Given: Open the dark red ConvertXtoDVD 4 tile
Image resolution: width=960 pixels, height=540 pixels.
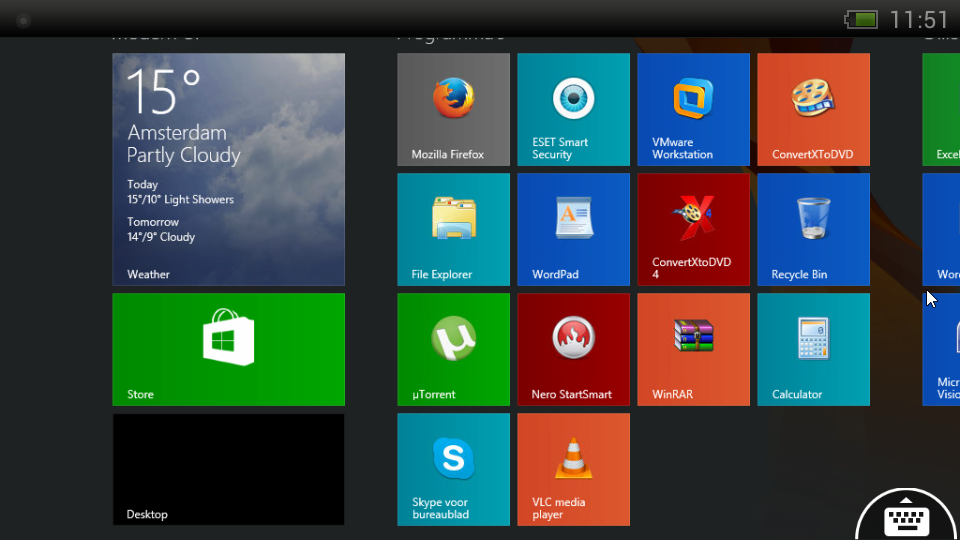Looking at the screenshot, I should 693,229.
